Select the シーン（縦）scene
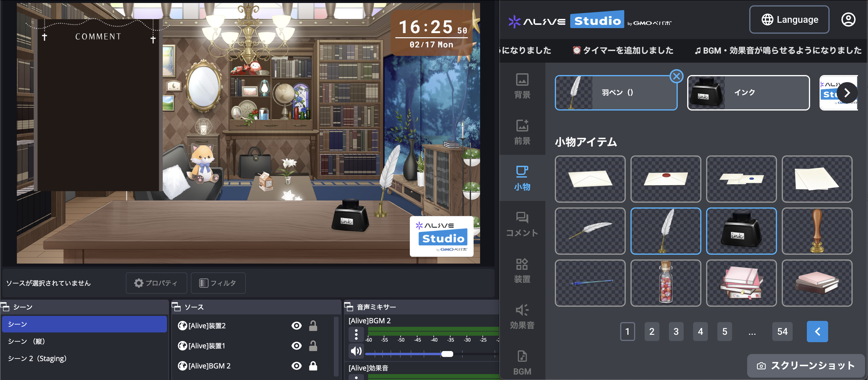 (x=84, y=341)
